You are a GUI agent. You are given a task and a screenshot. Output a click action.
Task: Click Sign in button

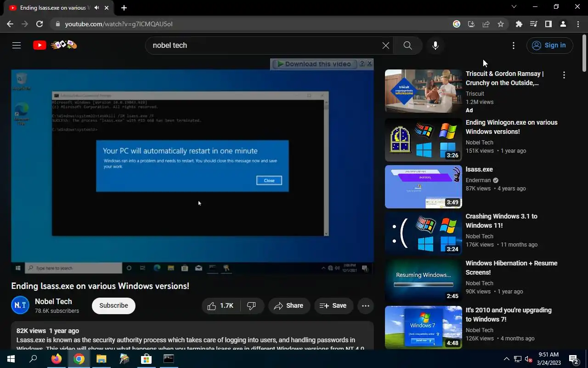(x=550, y=45)
